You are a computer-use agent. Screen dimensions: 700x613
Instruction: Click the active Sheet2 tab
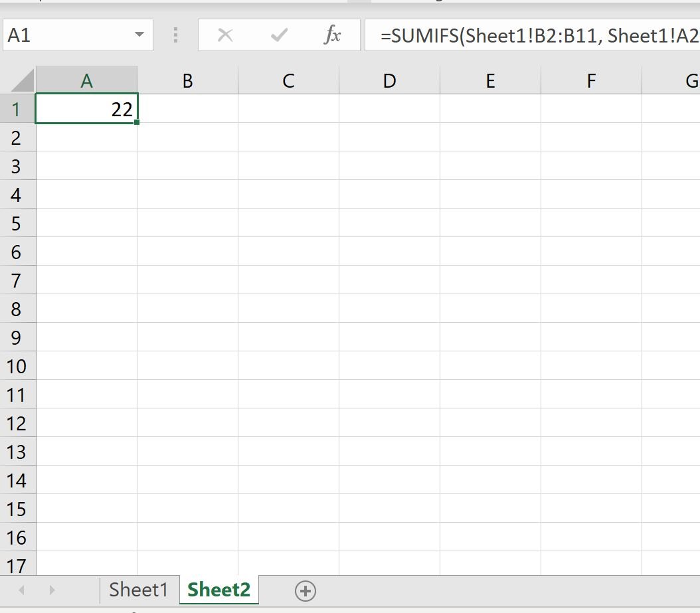(x=219, y=590)
